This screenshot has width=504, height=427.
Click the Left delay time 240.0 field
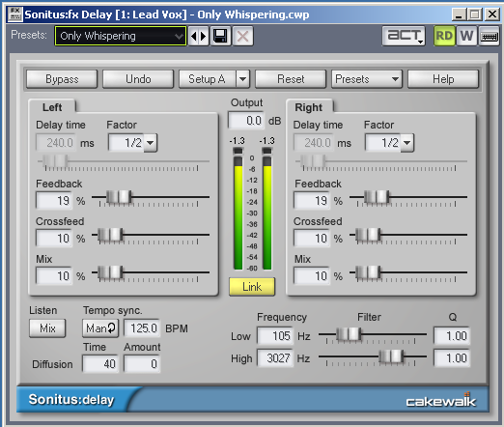click(55, 143)
